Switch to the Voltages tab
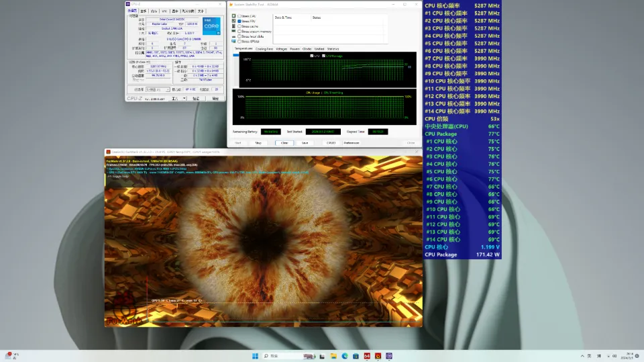The image size is (644, 362). 281,49
